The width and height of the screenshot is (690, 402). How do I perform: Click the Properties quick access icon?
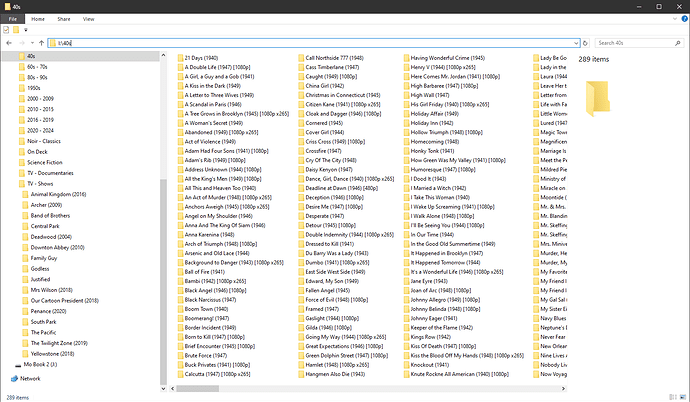click(6, 30)
